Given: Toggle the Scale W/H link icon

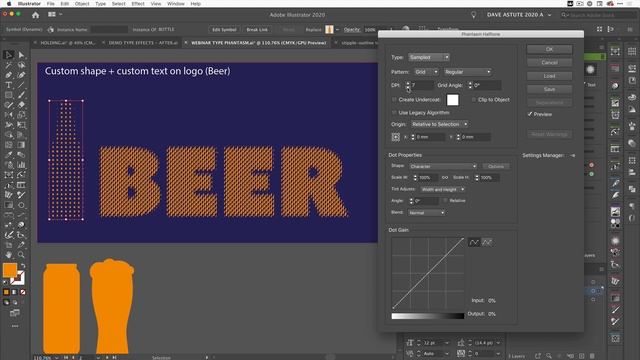Looking at the screenshot, I should tap(445, 178).
